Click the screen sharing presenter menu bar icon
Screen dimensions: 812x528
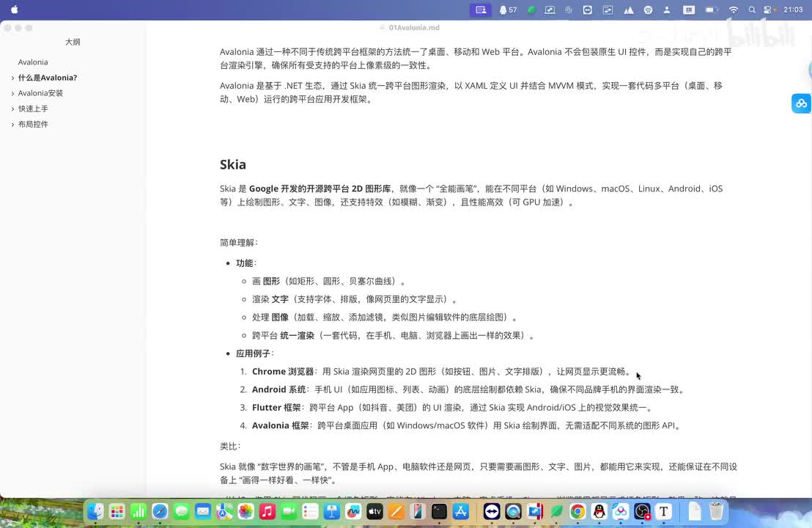(x=481, y=10)
